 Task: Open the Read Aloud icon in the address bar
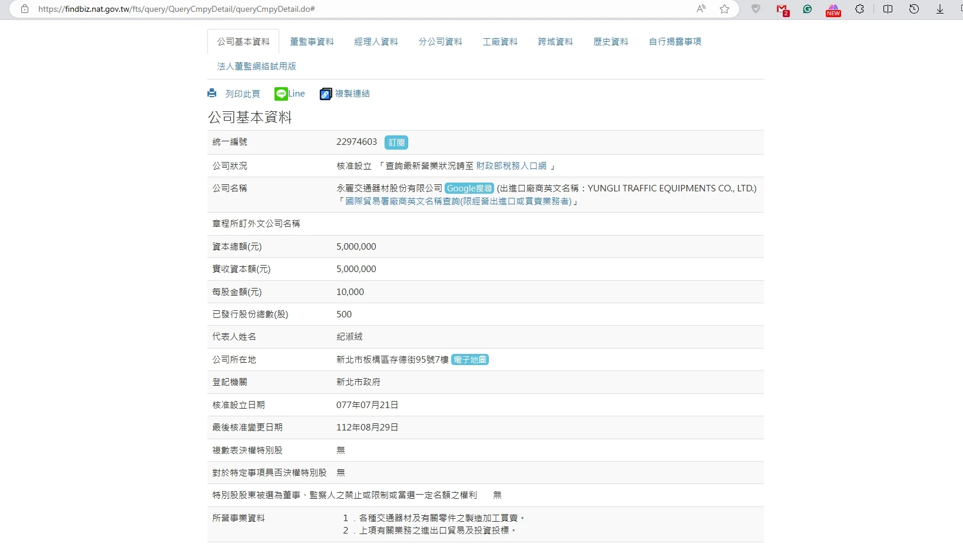701,9
